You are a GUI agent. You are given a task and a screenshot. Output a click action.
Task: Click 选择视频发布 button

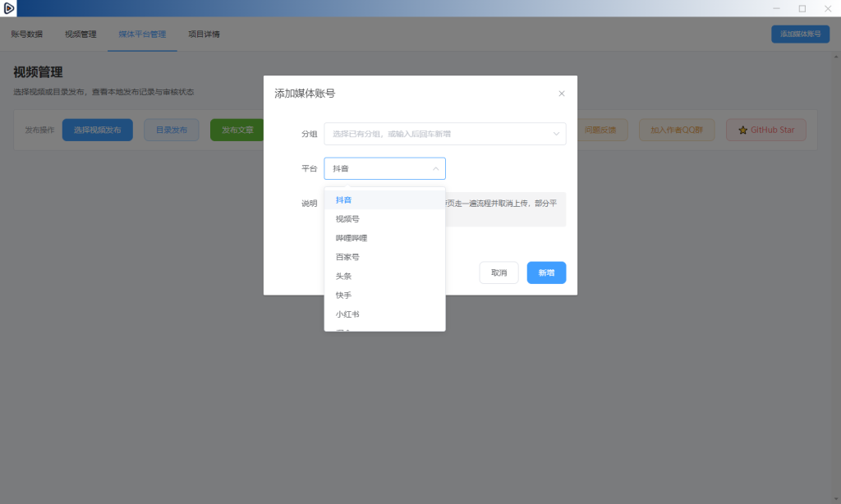(x=98, y=130)
